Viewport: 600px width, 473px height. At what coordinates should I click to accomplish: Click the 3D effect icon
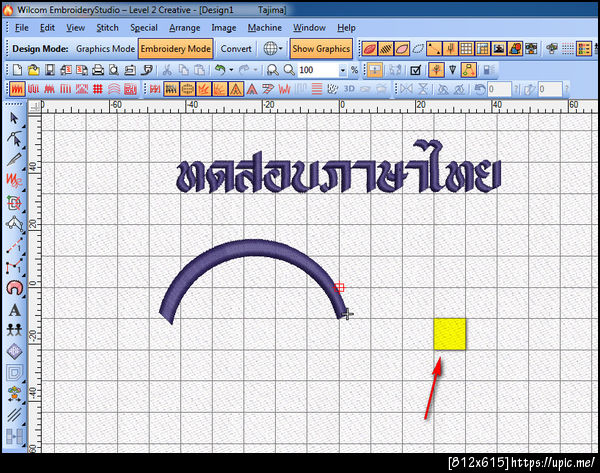(x=349, y=89)
